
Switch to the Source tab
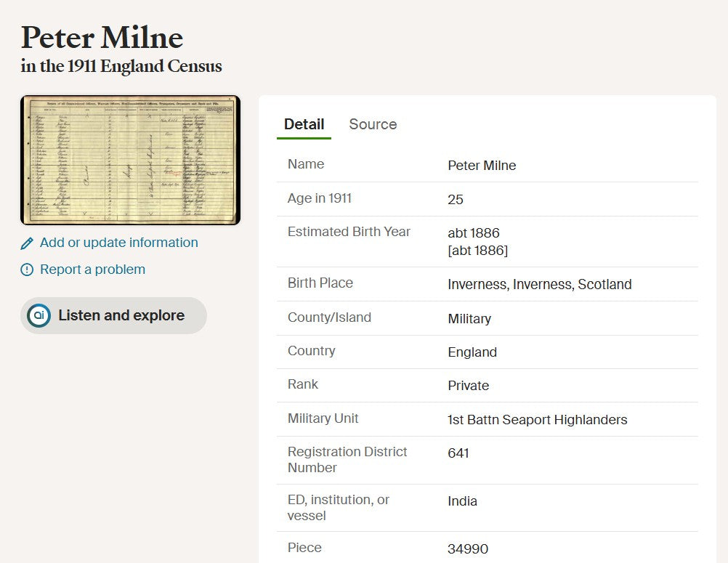pos(373,124)
